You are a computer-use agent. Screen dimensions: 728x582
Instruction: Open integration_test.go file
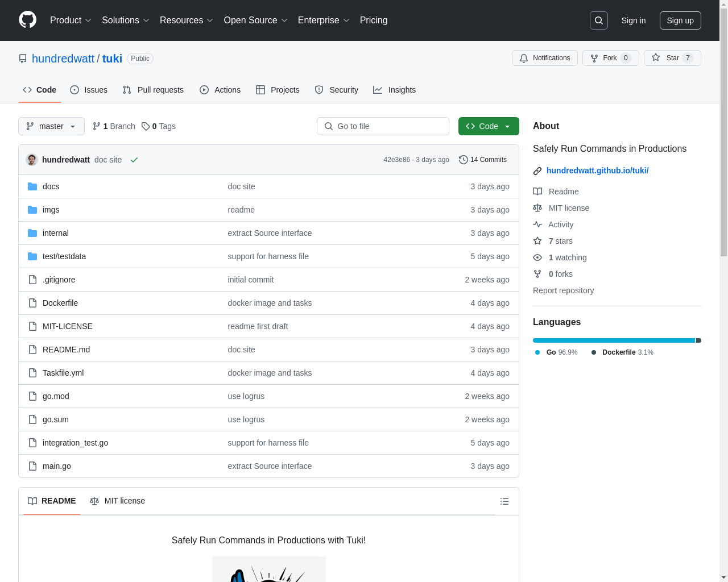click(75, 443)
